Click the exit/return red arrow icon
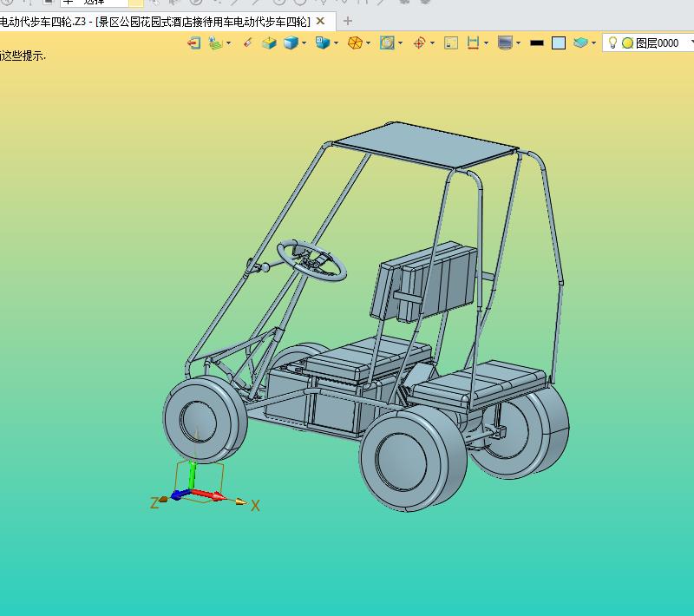Image resolution: width=694 pixels, height=616 pixels. tap(193, 43)
